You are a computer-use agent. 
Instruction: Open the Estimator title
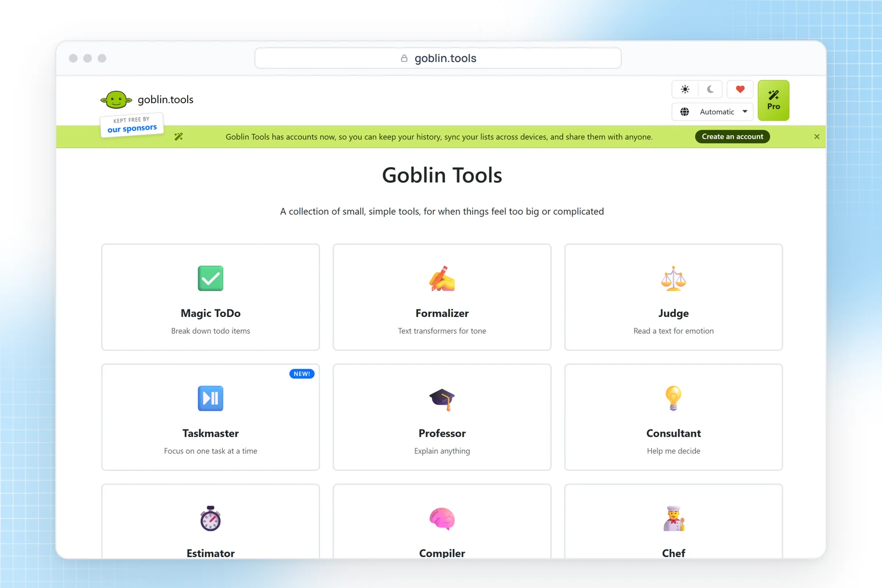click(211, 553)
